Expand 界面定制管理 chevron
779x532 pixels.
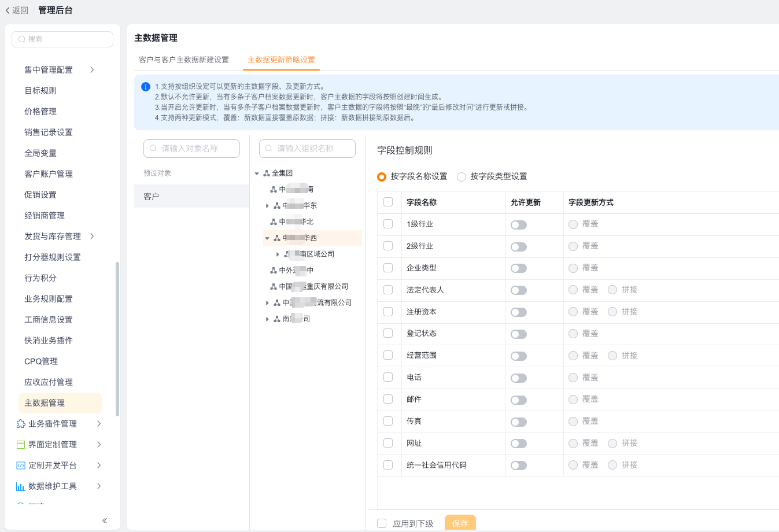pos(99,445)
